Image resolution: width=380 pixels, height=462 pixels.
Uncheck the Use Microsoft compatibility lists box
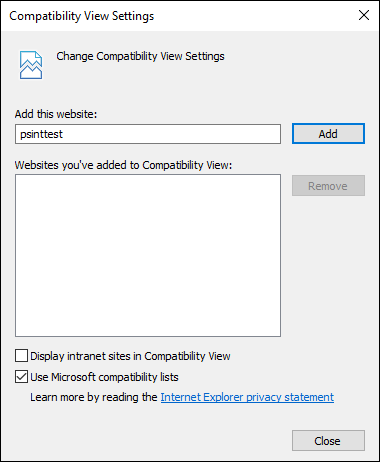[21, 377]
